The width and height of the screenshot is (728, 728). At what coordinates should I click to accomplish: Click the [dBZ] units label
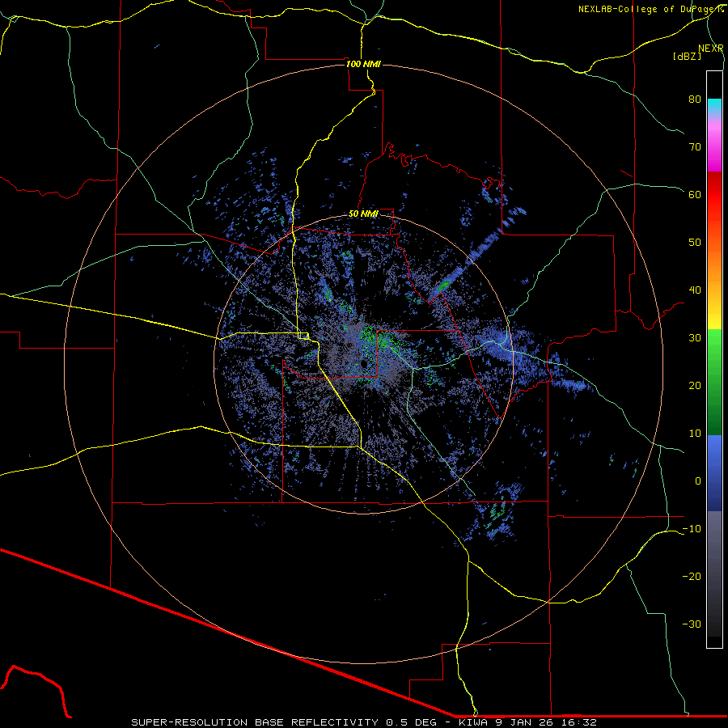pos(687,56)
